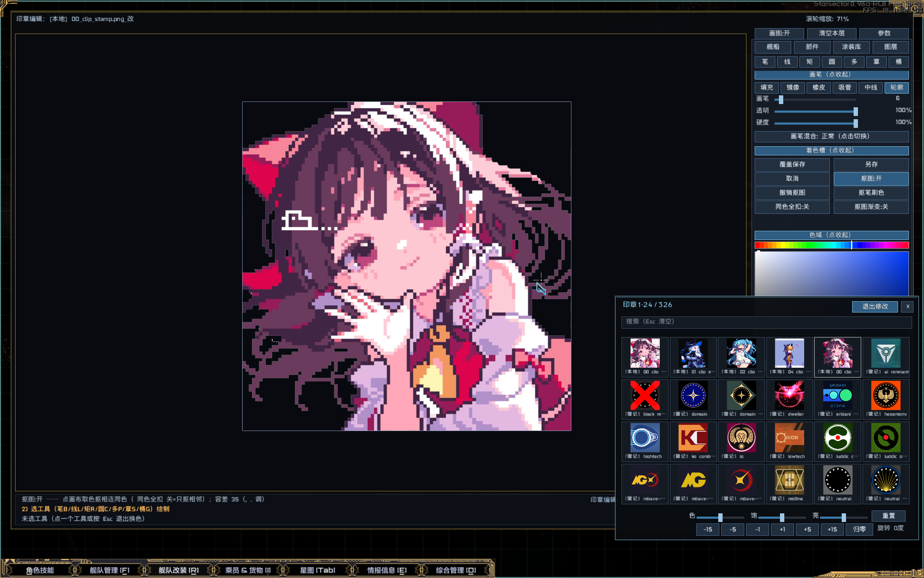The height and width of the screenshot is (578, 924).
Task: Rotate the stamp with the +15 button
Action: (x=832, y=530)
